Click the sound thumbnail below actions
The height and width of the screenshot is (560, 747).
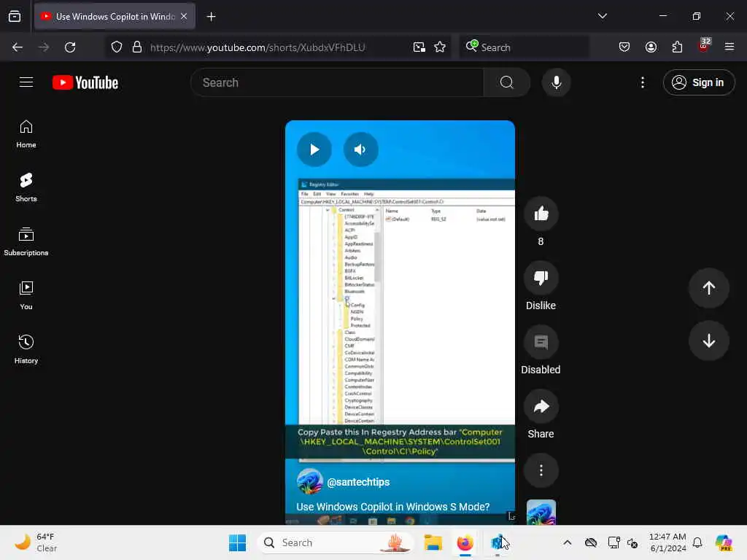pos(541,512)
